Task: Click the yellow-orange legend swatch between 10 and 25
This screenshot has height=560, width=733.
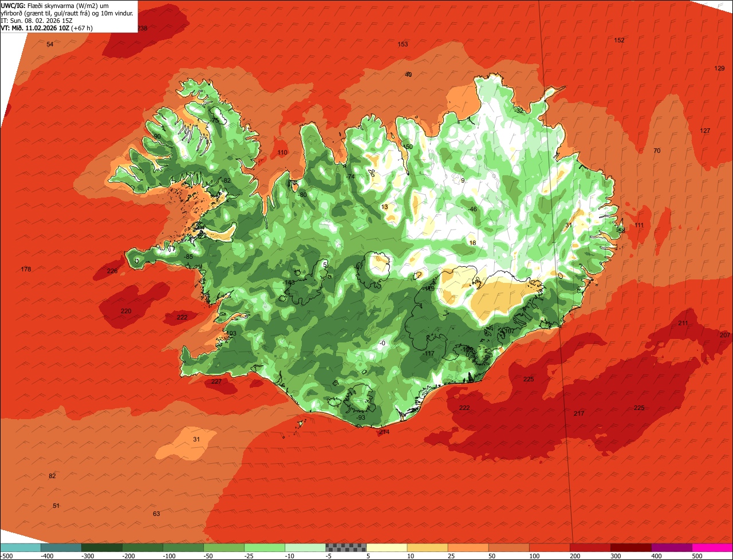Action: pos(427,547)
